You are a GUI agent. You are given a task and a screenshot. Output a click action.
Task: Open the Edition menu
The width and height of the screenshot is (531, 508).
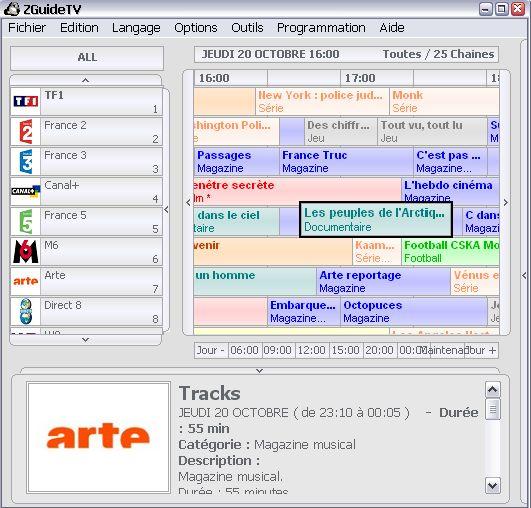(x=79, y=27)
